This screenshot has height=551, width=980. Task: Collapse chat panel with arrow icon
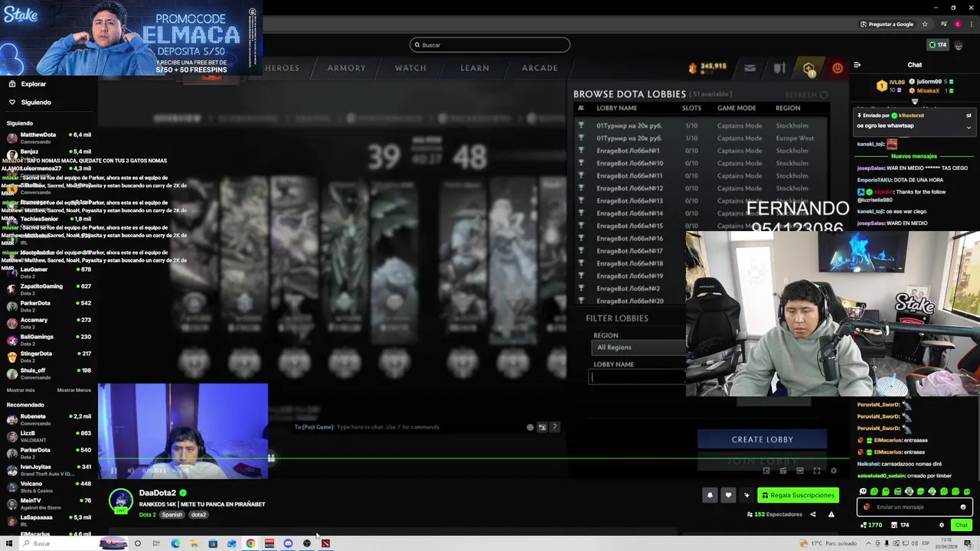point(857,65)
